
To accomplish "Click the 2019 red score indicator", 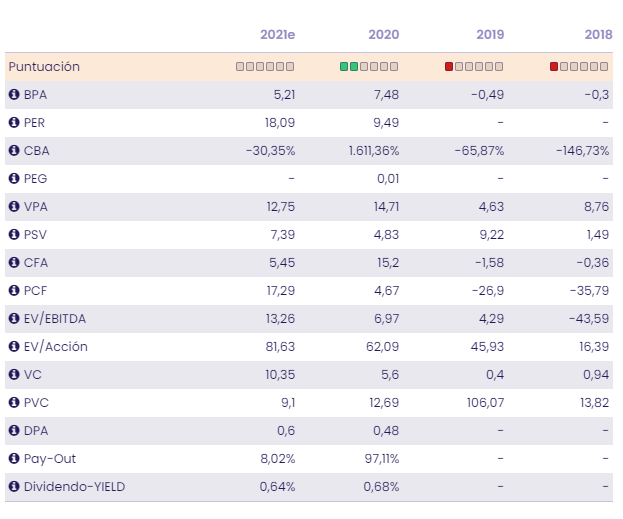I will pyautogui.click(x=449, y=67).
